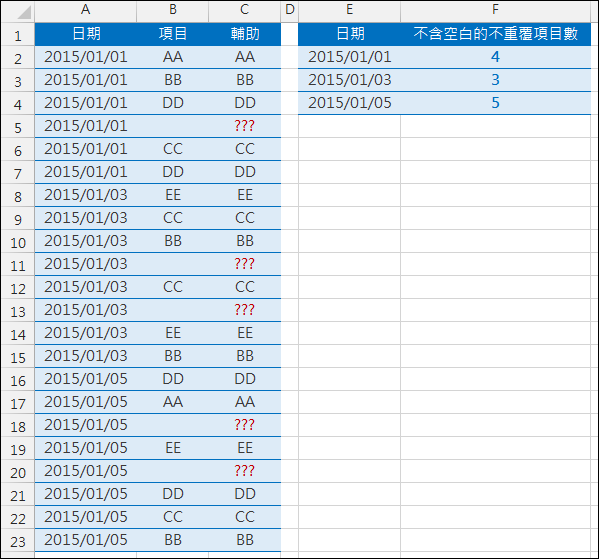Select the ??? cell in row 18
The image size is (599, 559).
coord(244,425)
